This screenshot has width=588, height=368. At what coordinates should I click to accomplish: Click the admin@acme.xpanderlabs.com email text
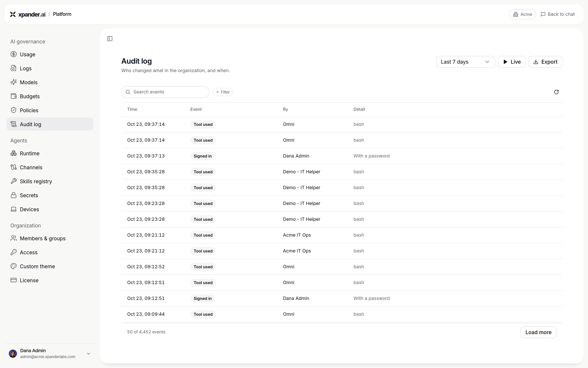point(48,357)
